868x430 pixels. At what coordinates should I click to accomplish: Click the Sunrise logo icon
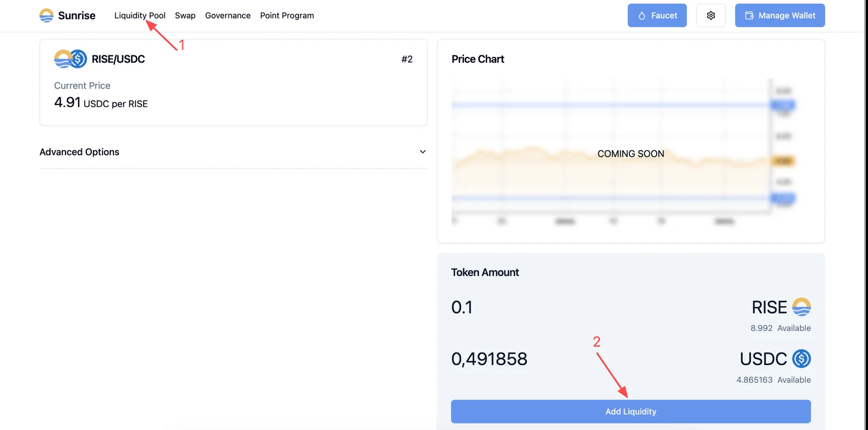pyautogui.click(x=47, y=15)
